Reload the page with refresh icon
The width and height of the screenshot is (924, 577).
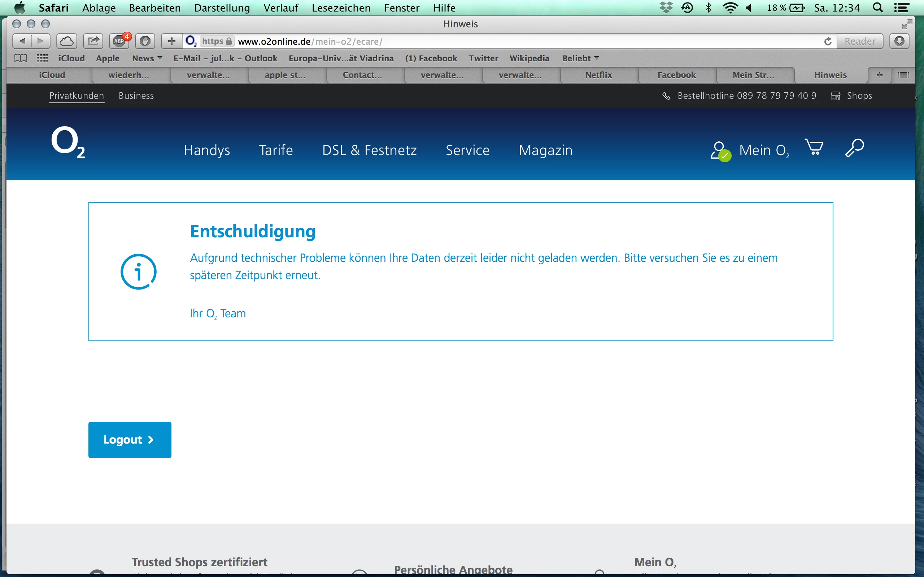(827, 41)
